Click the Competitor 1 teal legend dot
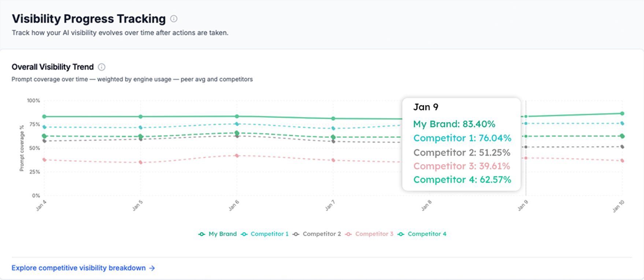The image size is (644, 280). 244,234
